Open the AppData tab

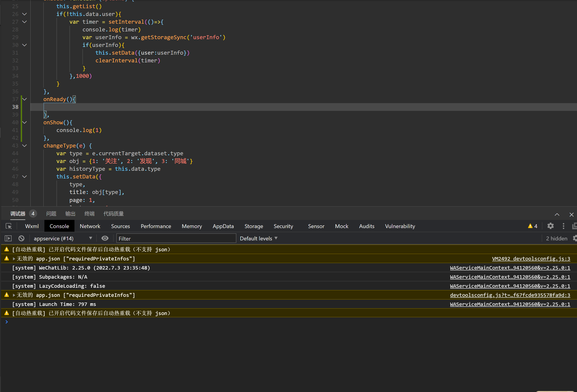(223, 226)
